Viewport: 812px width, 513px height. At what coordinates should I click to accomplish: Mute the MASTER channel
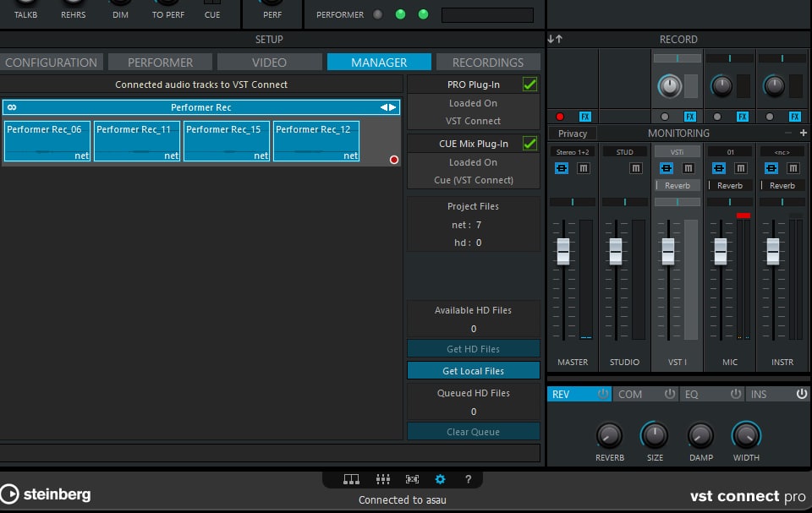tap(583, 168)
